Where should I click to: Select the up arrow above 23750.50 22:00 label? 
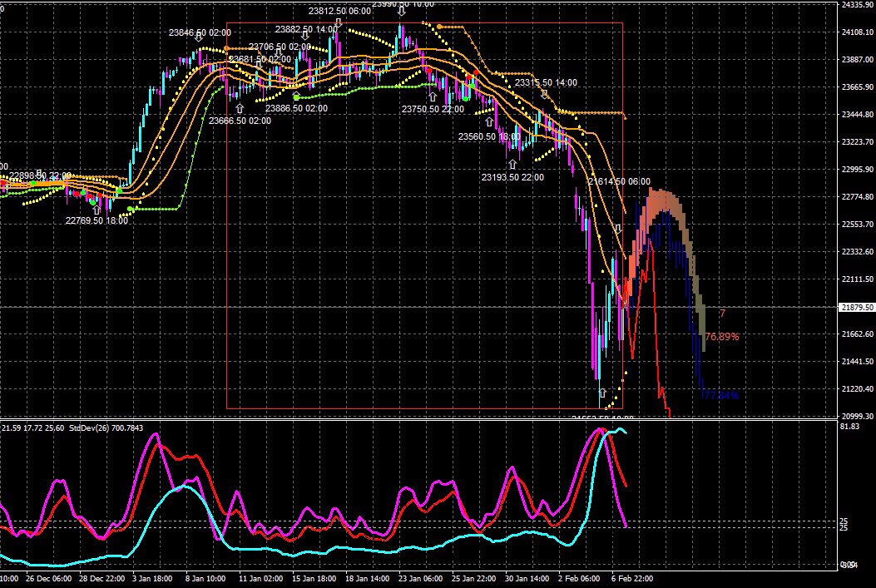point(433,96)
